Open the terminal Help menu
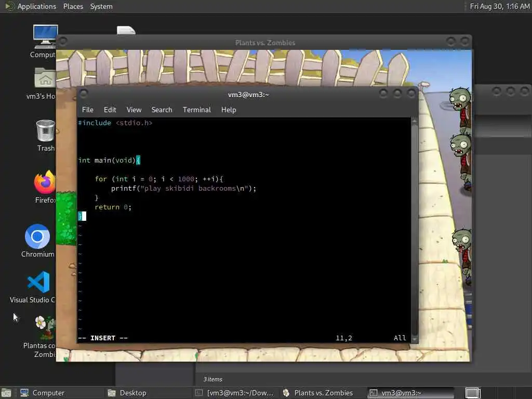The image size is (532, 399). 229,110
